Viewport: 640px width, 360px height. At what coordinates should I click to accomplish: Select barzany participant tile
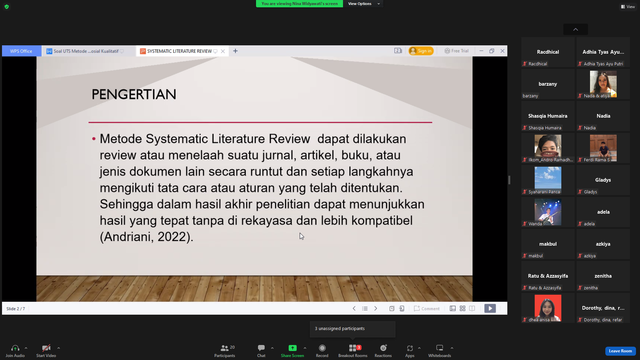(548, 84)
